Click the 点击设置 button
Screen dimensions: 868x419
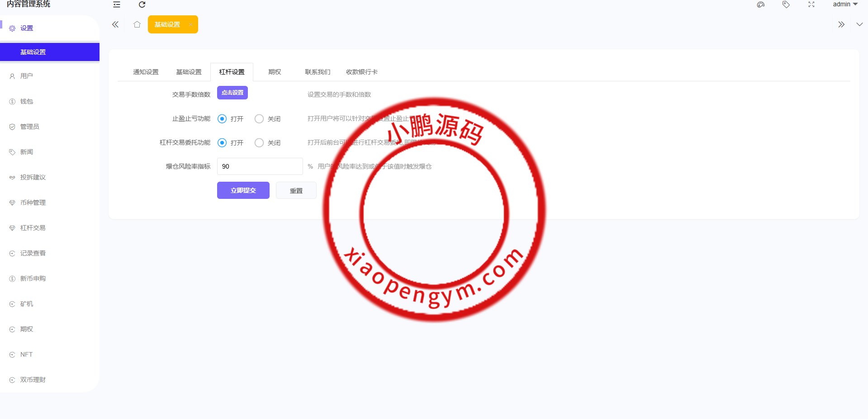[232, 93]
